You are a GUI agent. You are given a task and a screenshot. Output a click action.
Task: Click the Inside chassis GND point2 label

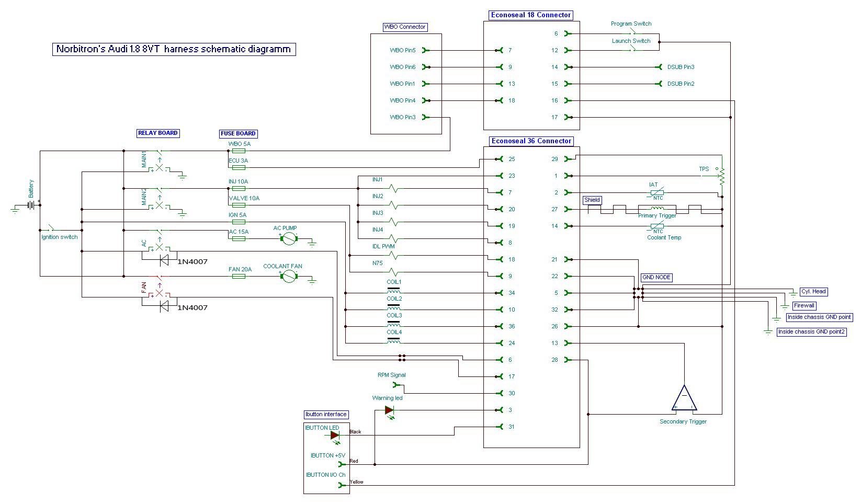[x=811, y=332]
